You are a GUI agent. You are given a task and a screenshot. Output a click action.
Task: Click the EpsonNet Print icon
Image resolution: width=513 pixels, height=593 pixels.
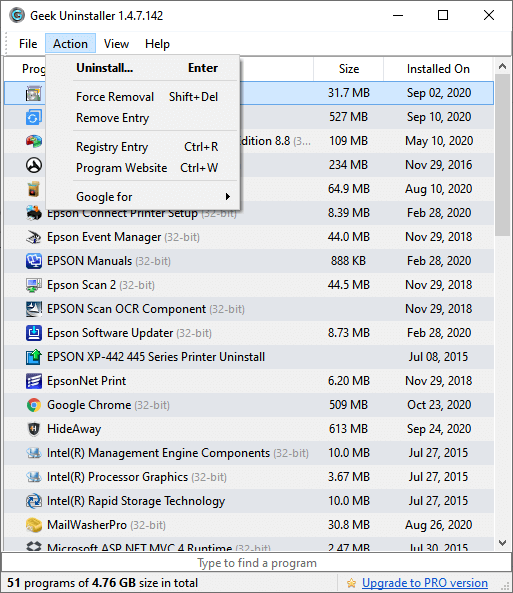(34, 381)
